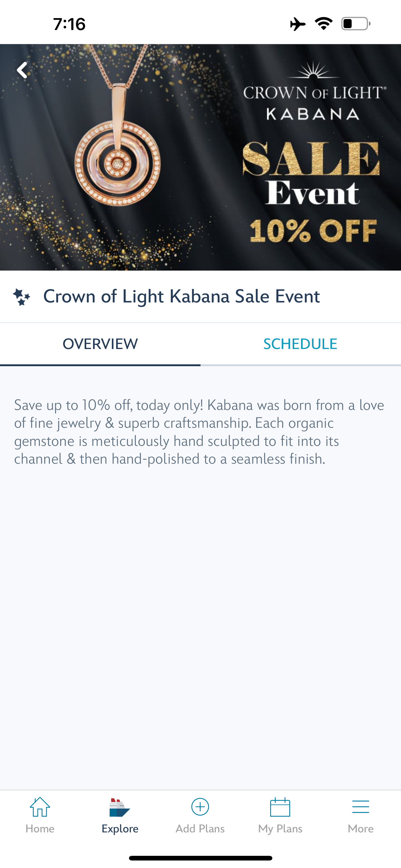This screenshot has height=868, width=401.
Task: Tap the airplane mode status icon
Action: point(298,24)
